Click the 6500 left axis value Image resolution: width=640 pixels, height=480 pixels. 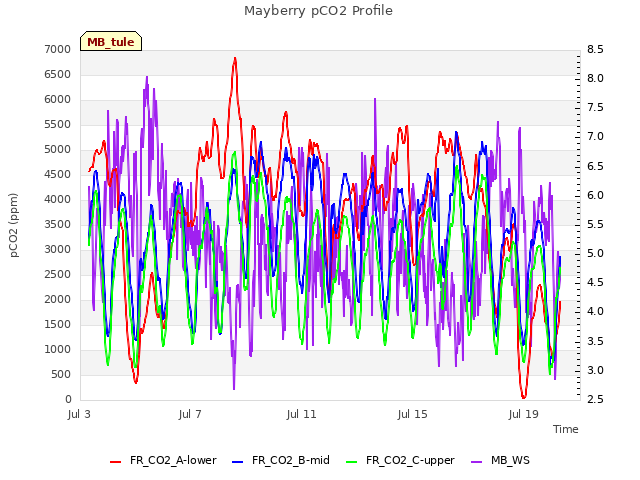(x=58, y=74)
